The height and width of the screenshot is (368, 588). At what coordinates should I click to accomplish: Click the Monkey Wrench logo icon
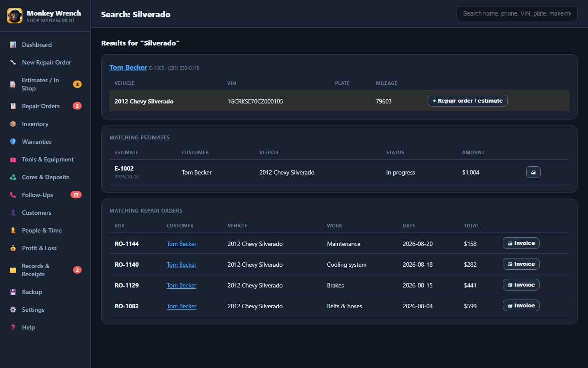pos(15,16)
